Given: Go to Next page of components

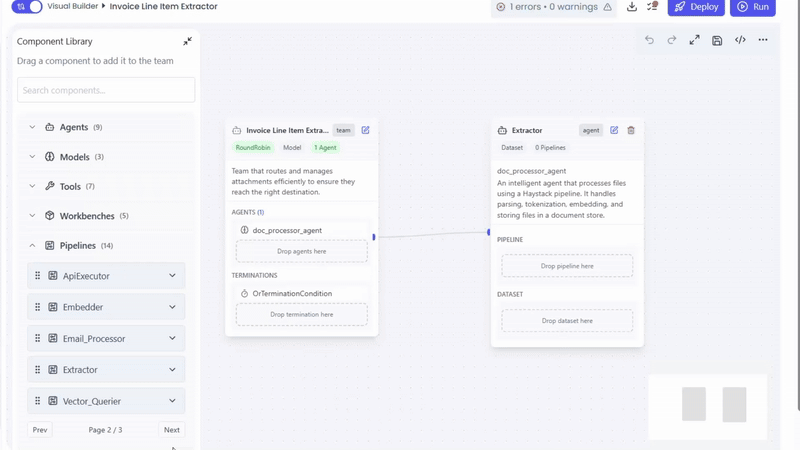Looking at the screenshot, I should [x=171, y=430].
